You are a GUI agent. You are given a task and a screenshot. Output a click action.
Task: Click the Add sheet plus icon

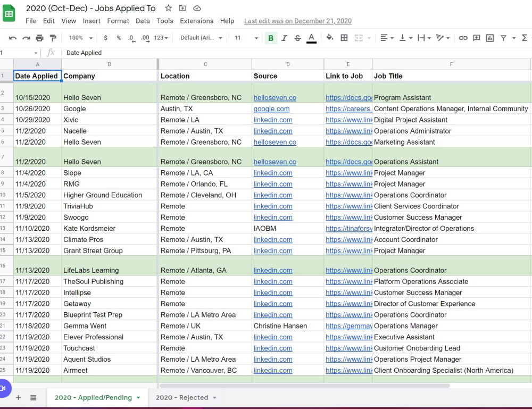tap(19, 397)
